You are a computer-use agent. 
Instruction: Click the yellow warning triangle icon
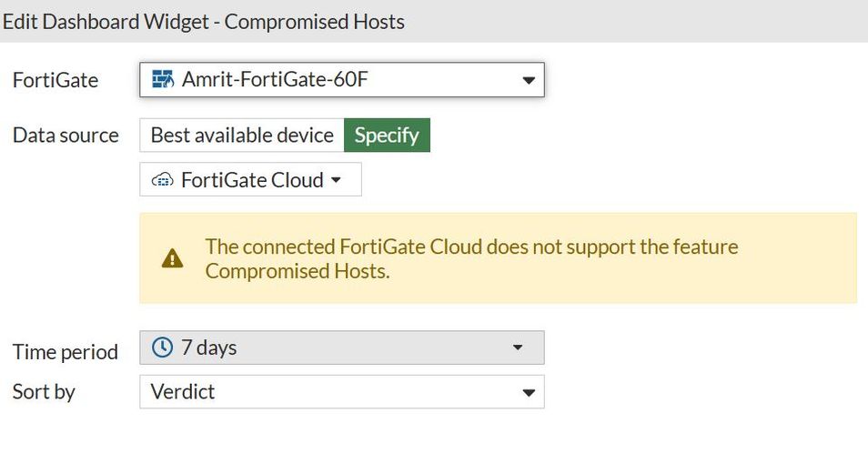pos(172,259)
